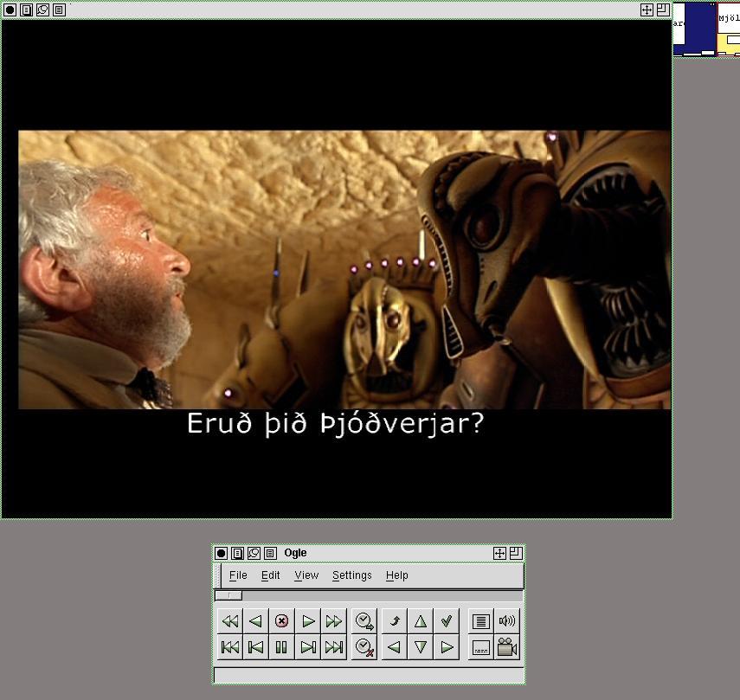The image size is (740, 700).
Task: Select the camera angle icon
Action: point(507,647)
